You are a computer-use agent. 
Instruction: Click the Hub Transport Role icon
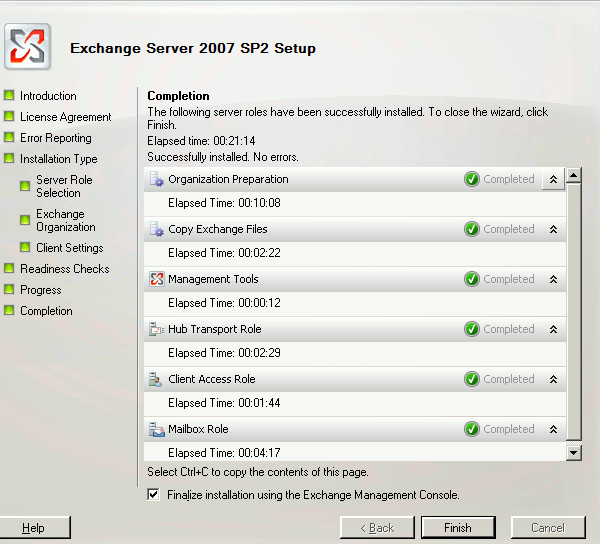pyautogui.click(x=156, y=329)
